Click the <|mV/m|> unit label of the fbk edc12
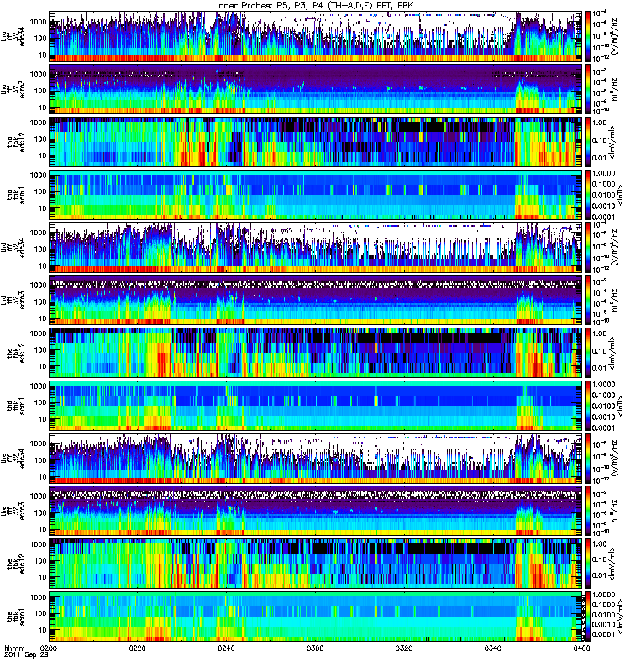This screenshot has height=672, width=630. (x=613, y=564)
